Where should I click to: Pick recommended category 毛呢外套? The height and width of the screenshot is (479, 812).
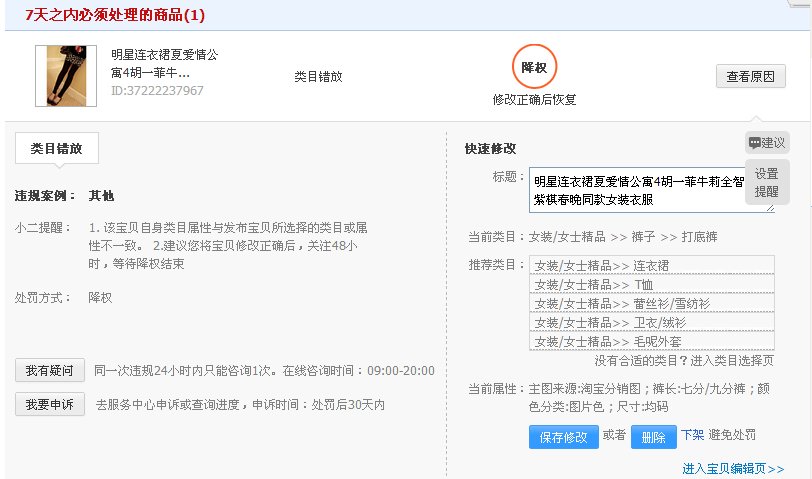[x=651, y=341]
